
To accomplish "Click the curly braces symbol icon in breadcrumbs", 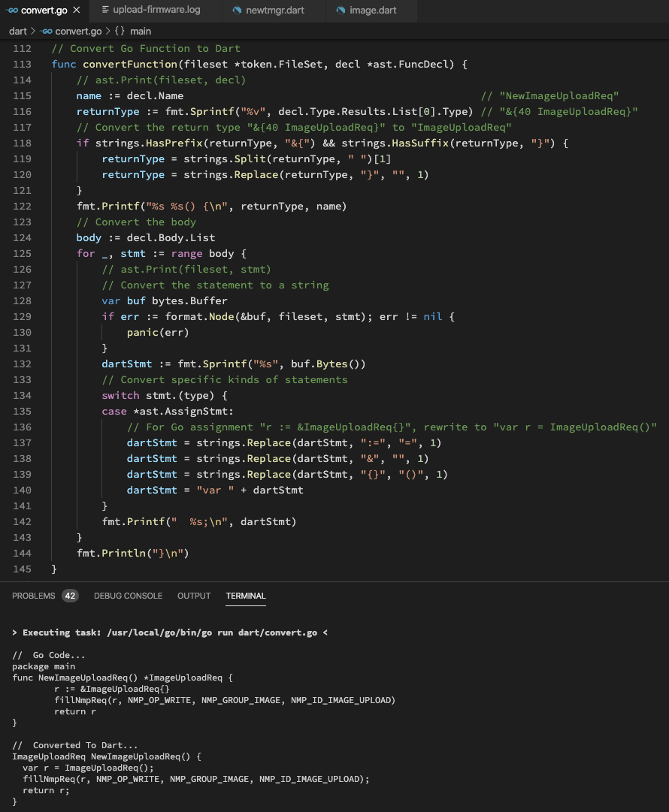I will click(120, 31).
